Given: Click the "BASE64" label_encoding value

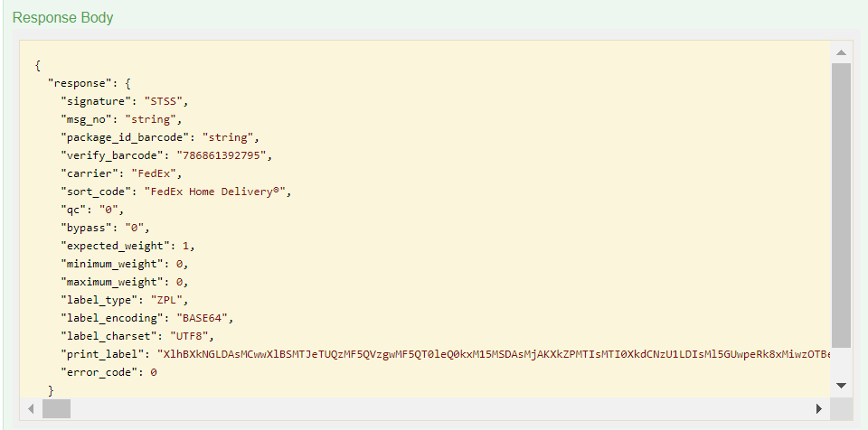Looking at the screenshot, I should 202,318.
